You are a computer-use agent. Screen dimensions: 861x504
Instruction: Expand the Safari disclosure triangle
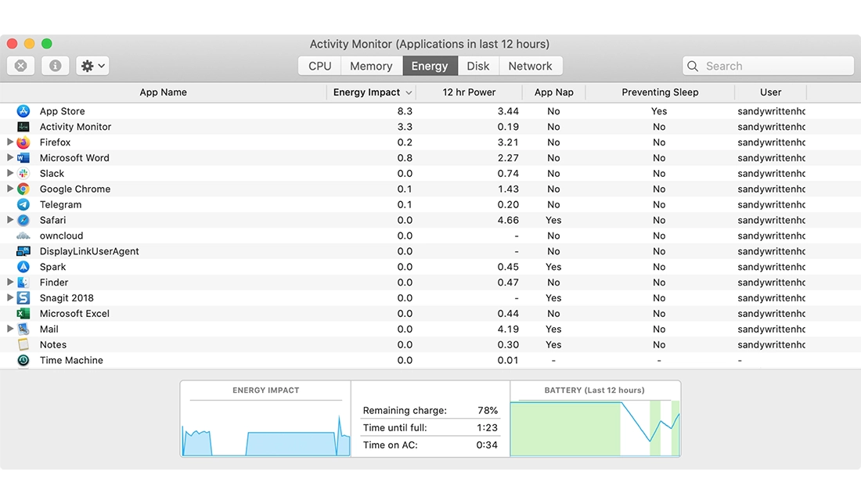click(x=10, y=221)
